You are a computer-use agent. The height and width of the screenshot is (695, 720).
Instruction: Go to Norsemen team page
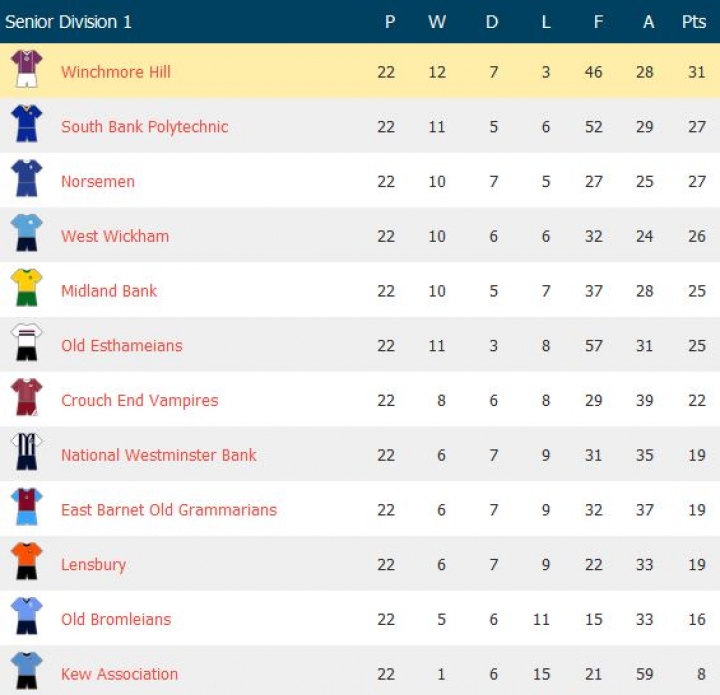point(98,182)
